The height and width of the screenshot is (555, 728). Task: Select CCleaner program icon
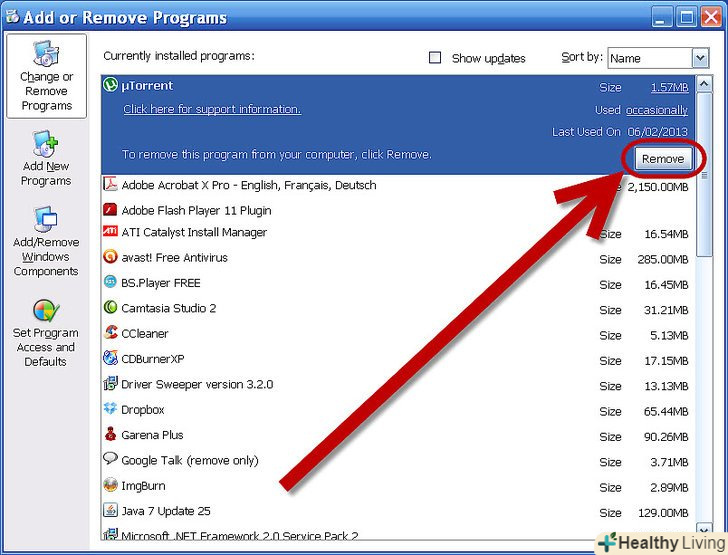click(x=110, y=332)
